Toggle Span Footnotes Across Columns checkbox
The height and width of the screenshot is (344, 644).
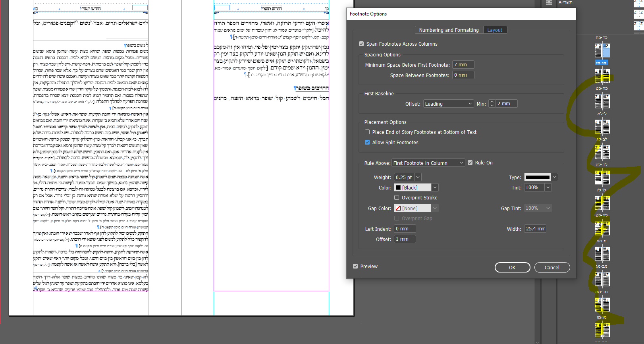(361, 44)
